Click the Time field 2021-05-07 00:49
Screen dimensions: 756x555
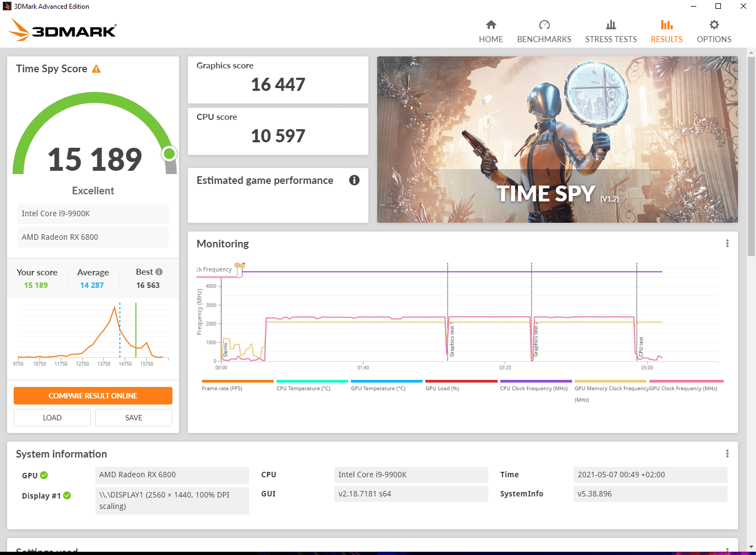click(x=651, y=475)
